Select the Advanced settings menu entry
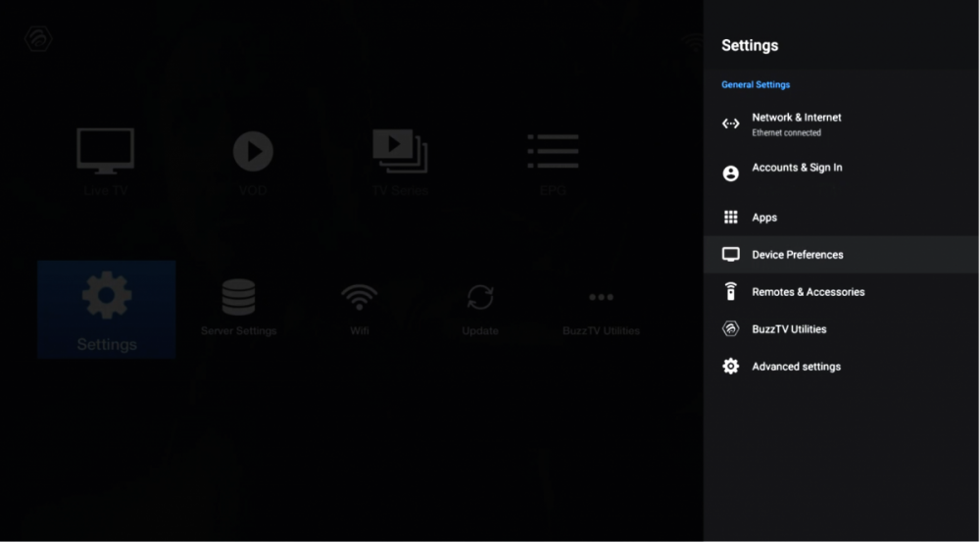Screen dimensions: 980x542 [796, 367]
